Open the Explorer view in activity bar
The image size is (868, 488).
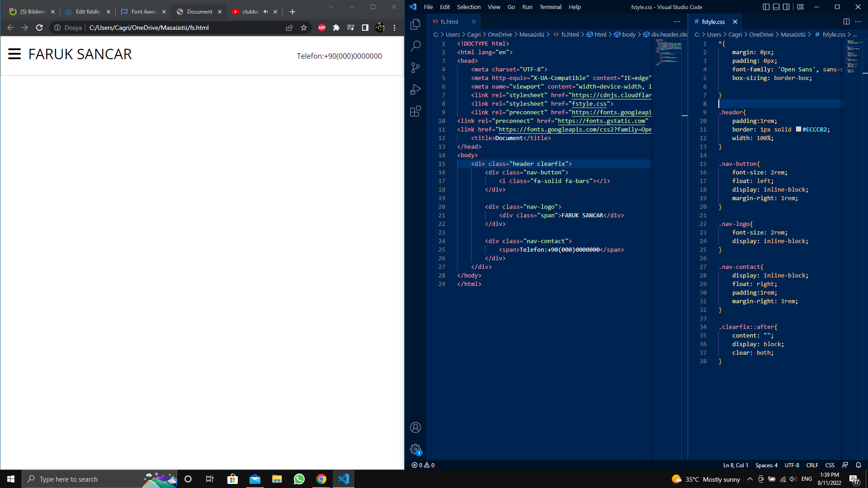(x=415, y=24)
